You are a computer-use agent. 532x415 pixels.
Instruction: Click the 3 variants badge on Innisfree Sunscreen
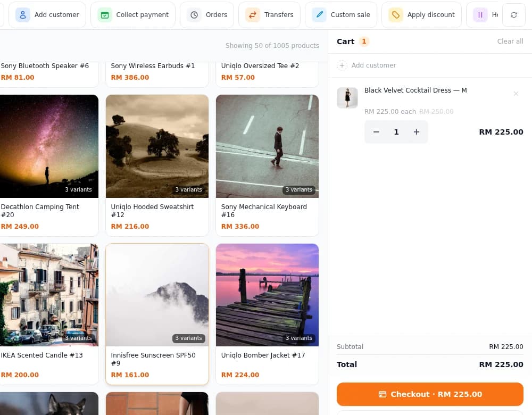(x=189, y=338)
